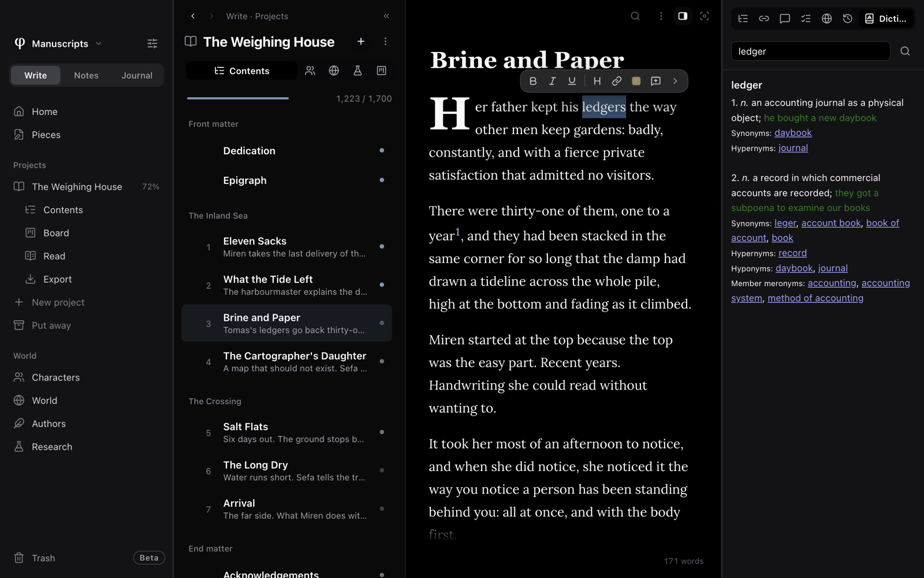Viewport: 924px width, 578px height.
Task: Select the Write tab
Action: pyautogui.click(x=36, y=76)
